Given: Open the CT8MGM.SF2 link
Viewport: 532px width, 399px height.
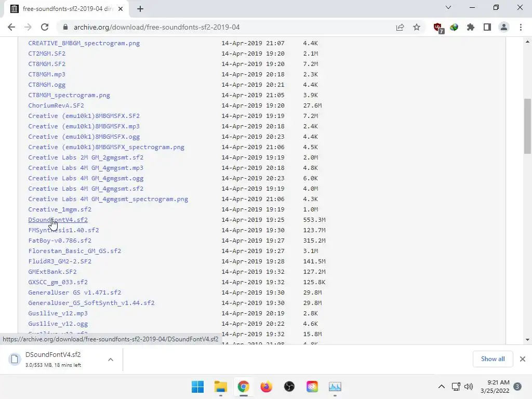Looking at the screenshot, I should point(47,64).
